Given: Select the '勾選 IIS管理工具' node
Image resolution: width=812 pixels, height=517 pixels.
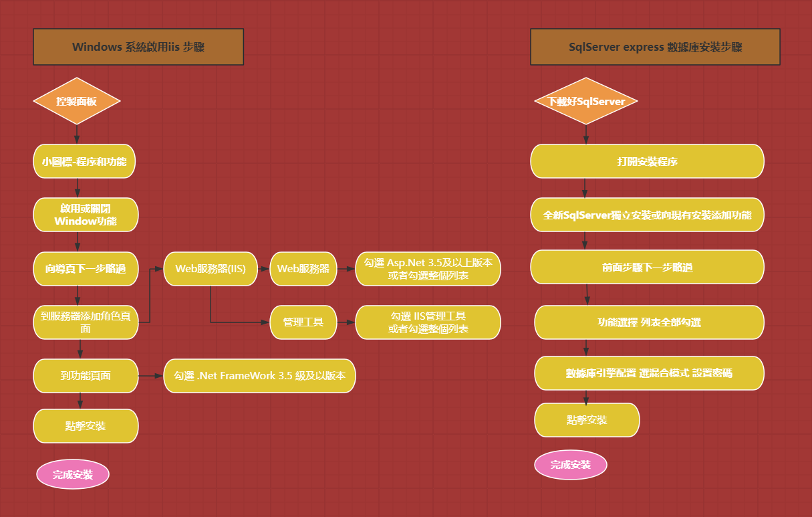Looking at the screenshot, I should click(428, 322).
